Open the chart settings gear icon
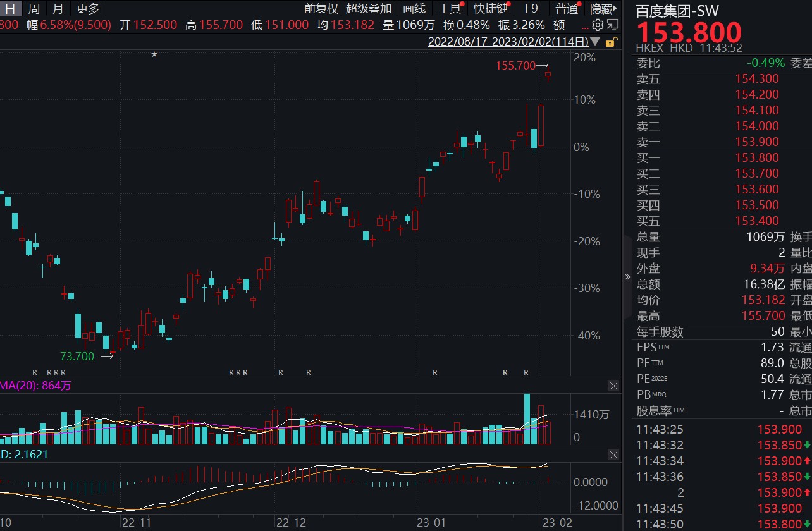 598,25
